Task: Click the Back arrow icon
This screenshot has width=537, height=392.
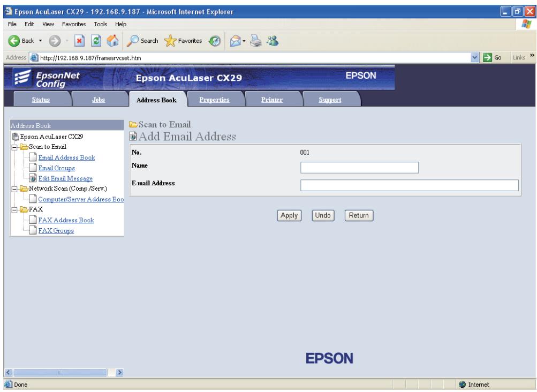Action: point(14,41)
